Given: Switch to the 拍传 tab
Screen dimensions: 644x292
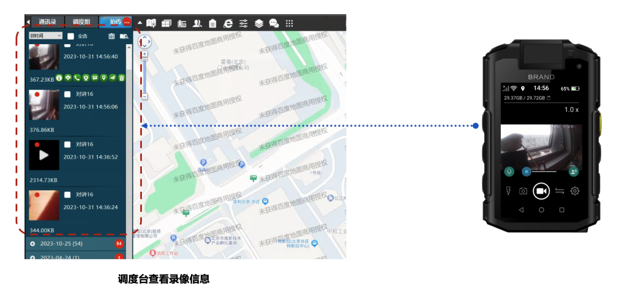Looking at the screenshot, I should click(x=116, y=22).
